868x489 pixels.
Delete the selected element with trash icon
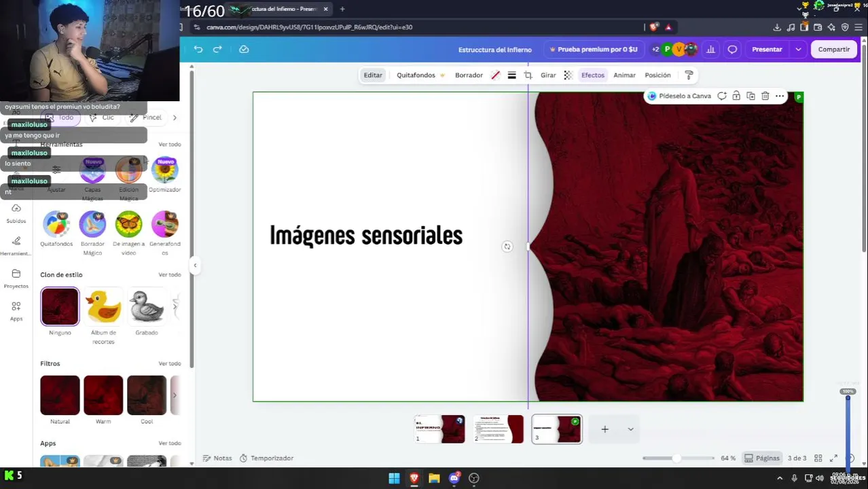pos(765,96)
